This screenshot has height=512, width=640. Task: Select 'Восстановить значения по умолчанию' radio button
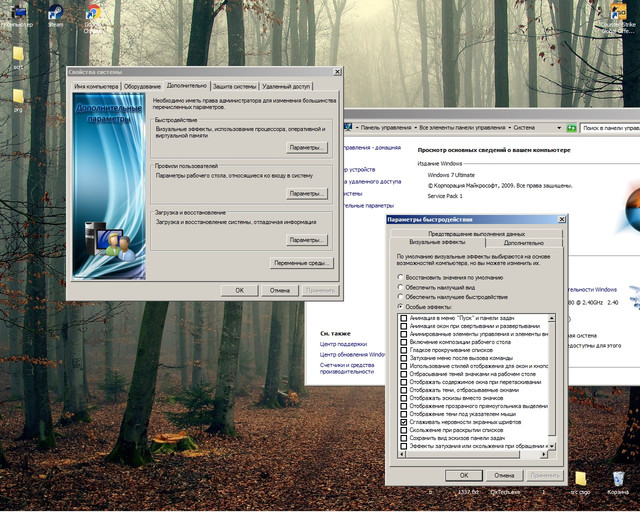[x=400, y=277]
